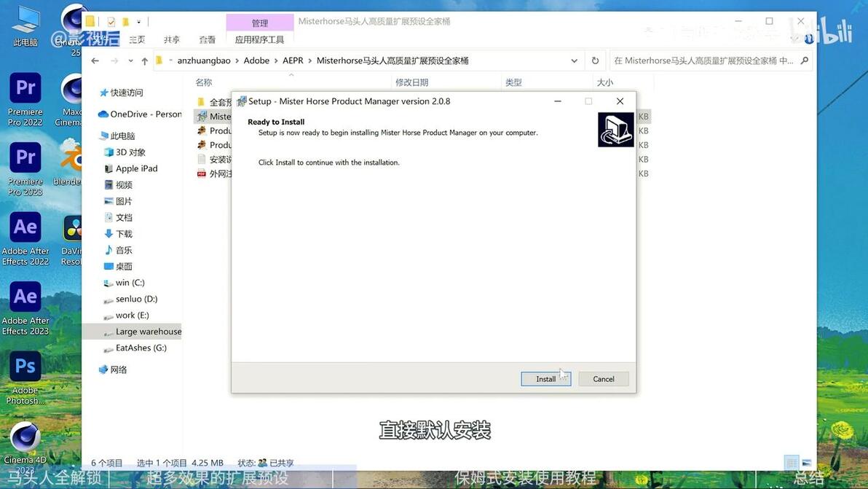Click anzhuangbao in address breadcrumb
The height and width of the screenshot is (489, 868).
pyautogui.click(x=204, y=60)
